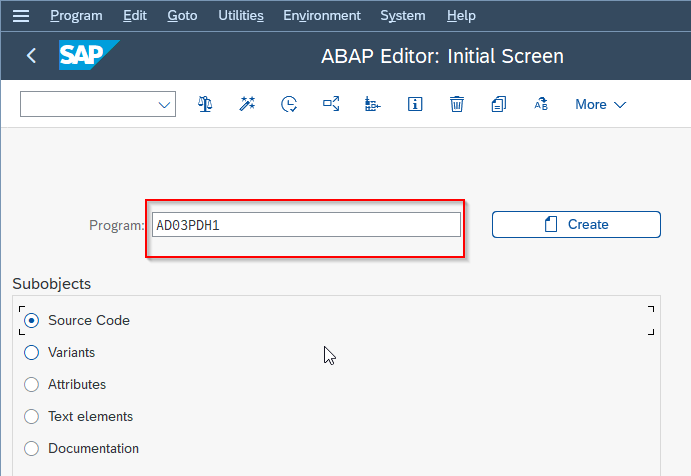
Task: Click the ABAP Editor: Initial Screen title
Action: (442, 56)
